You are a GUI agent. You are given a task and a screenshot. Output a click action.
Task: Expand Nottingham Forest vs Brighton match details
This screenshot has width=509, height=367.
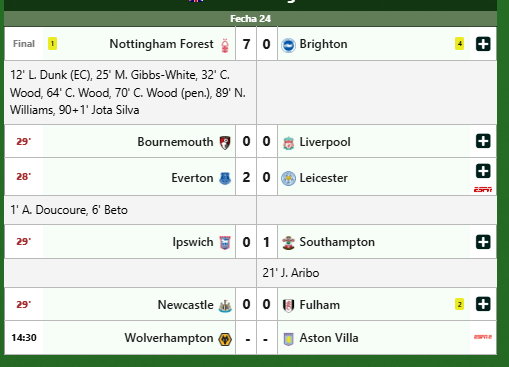(x=483, y=44)
